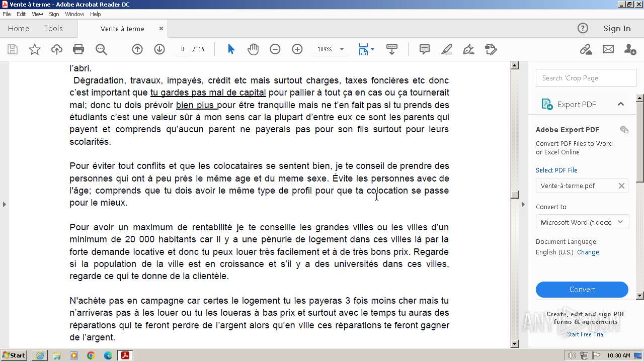Select the Vente à terme document tab
This screenshot has height=362, width=644.
pos(122,29)
